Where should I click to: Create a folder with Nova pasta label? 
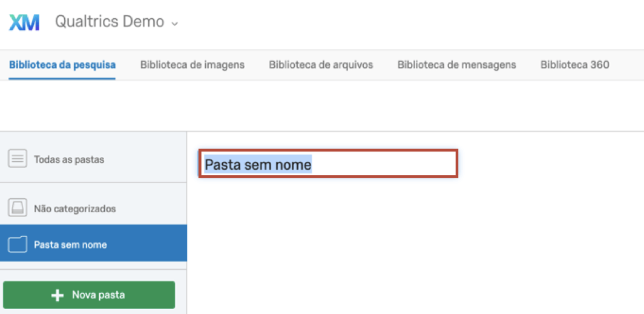(98, 295)
